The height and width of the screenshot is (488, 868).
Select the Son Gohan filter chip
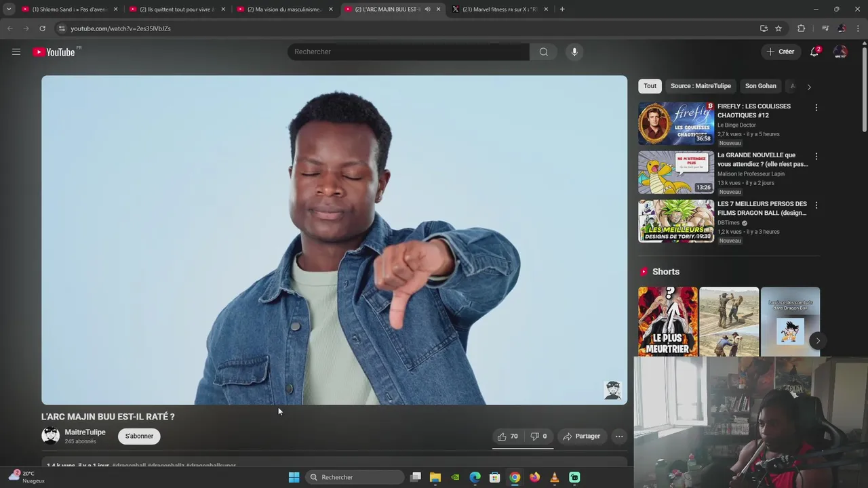coord(761,86)
